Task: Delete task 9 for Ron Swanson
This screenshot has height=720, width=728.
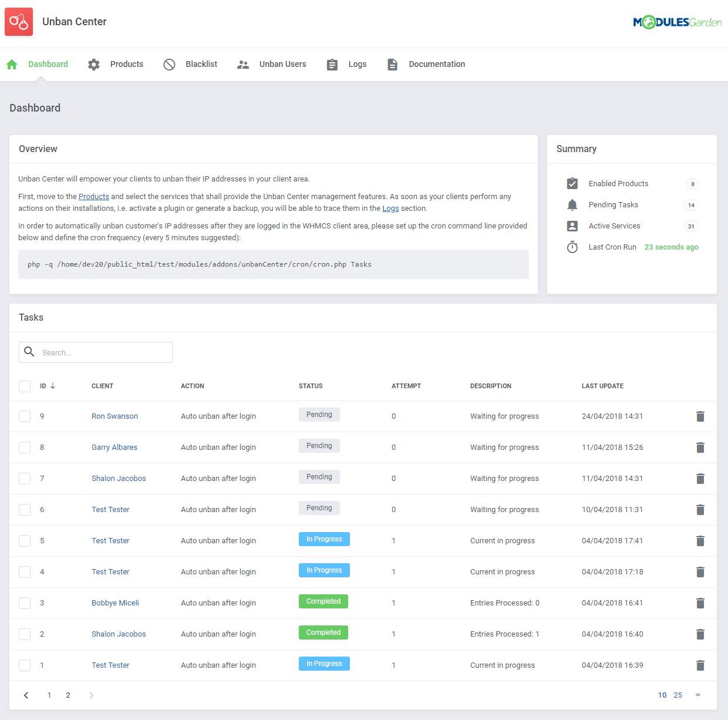Action: [700, 416]
